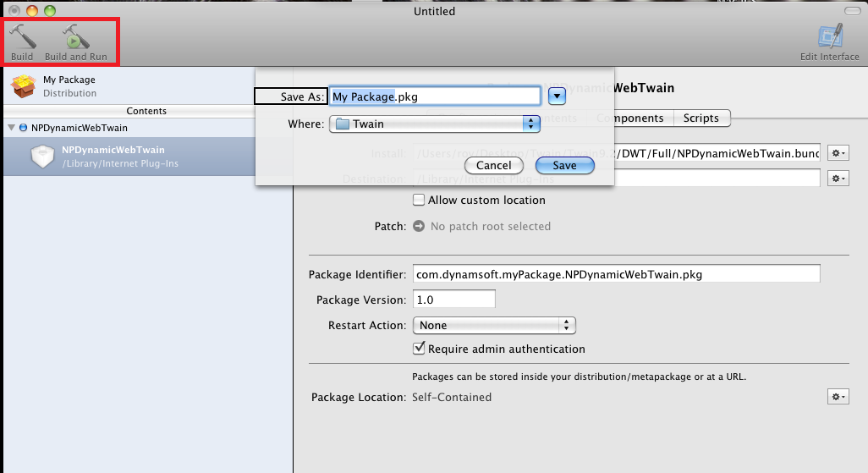This screenshot has width=868, height=473.
Task: Click the Save button
Action: pyautogui.click(x=564, y=166)
